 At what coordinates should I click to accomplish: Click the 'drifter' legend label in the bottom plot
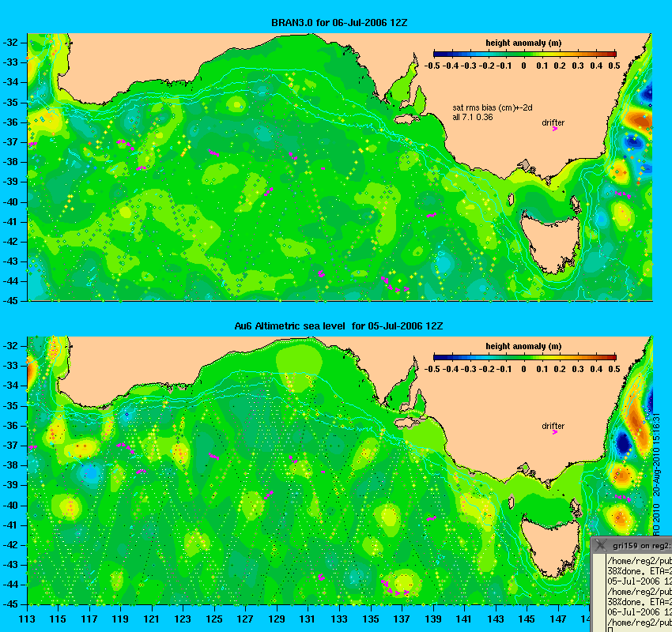553,426
